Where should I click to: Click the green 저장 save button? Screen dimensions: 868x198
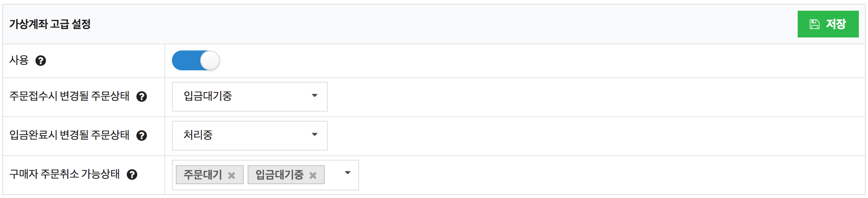tap(828, 24)
